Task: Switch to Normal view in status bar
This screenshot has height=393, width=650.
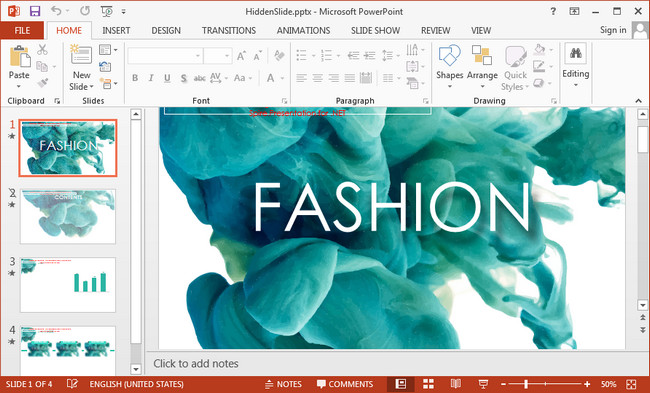Action: [401, 384]
